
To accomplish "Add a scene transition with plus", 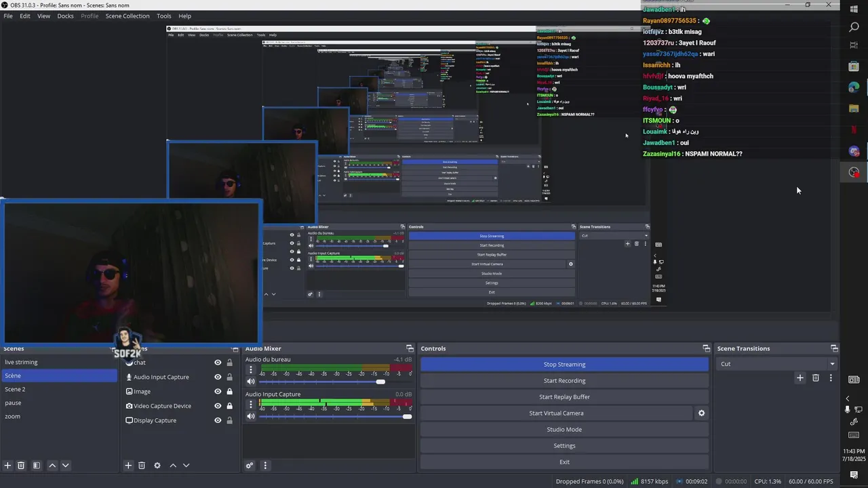I will 800,378.
